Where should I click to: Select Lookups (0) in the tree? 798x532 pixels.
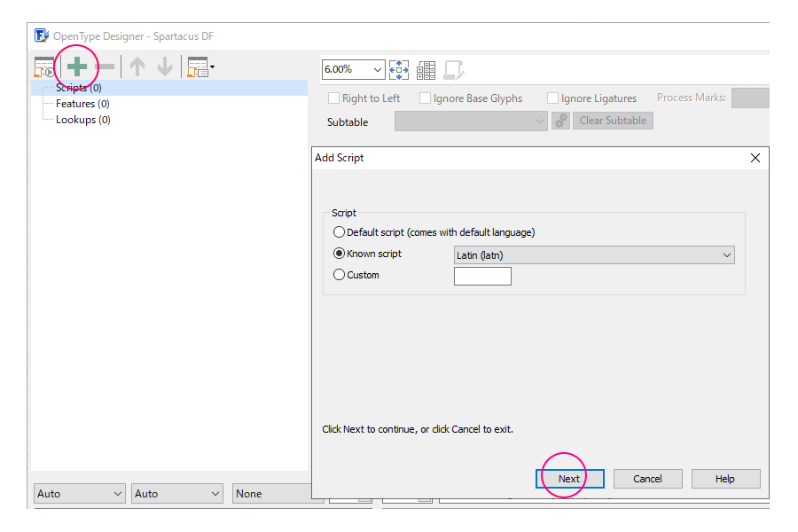click(x=82, y=120)
